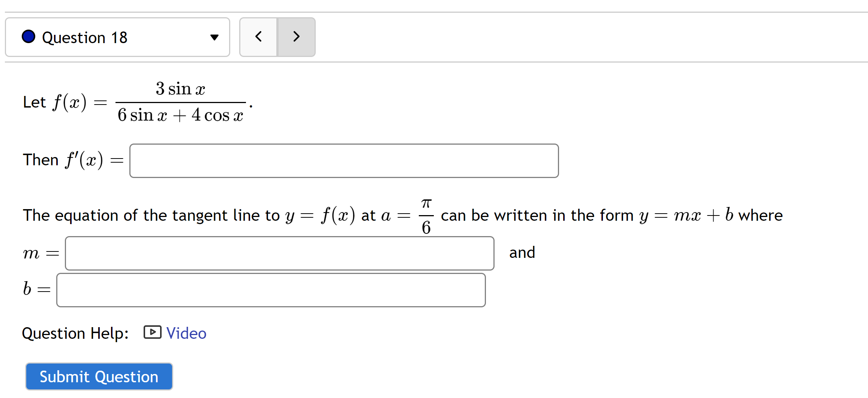Click the play symbol inside the Video button

click(x=151, y=332)
